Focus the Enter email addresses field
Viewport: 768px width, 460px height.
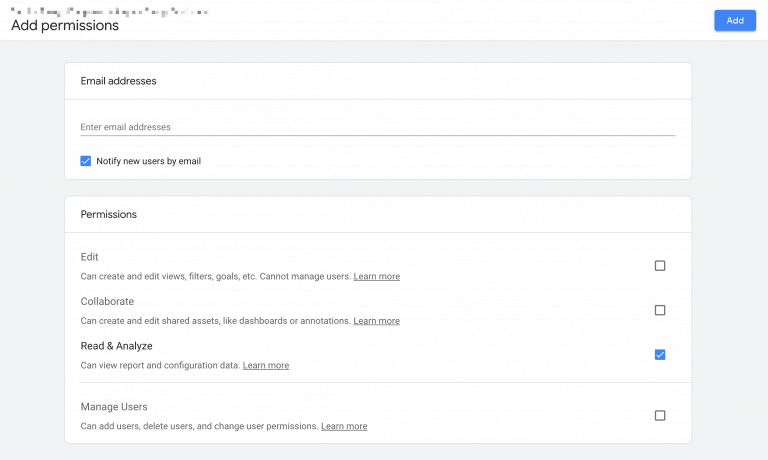(377, 127)
